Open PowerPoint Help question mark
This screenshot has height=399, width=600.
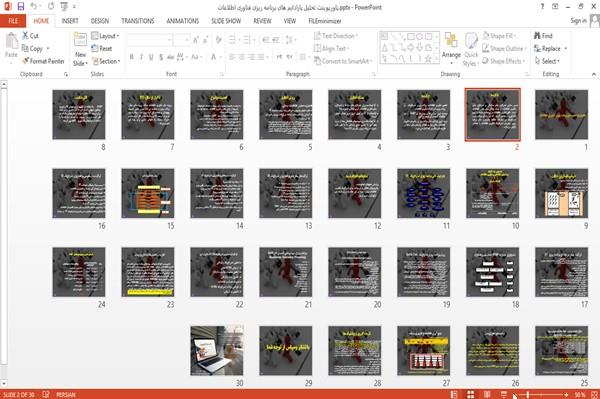542,7
